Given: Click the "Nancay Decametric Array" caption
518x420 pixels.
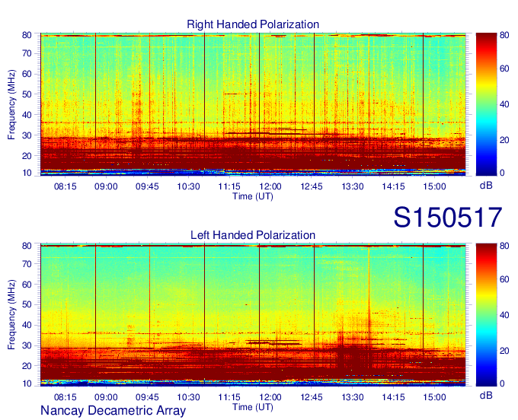Looking at the screenshot, I should coord(113,411).
